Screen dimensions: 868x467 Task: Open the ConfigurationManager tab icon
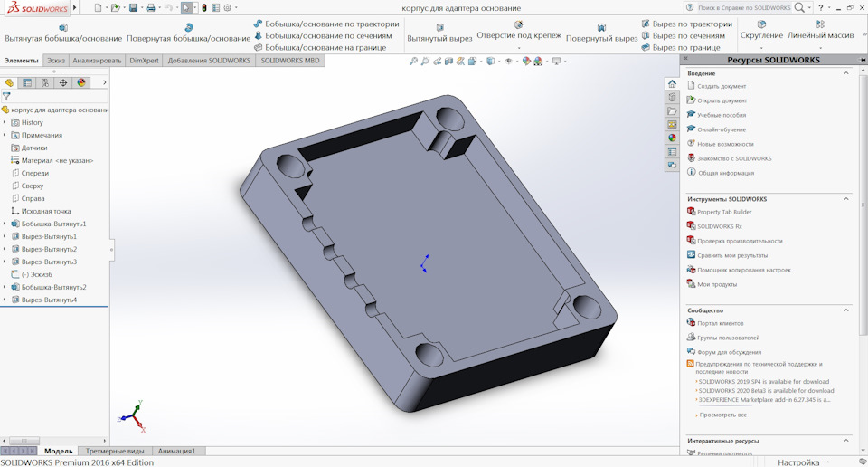tap(45, 82)
